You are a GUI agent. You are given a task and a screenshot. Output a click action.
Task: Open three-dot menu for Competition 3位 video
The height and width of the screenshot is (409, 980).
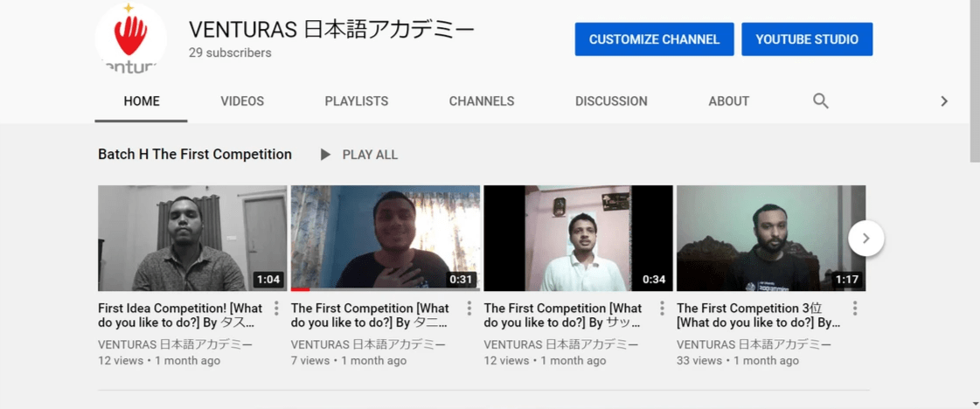855,308
